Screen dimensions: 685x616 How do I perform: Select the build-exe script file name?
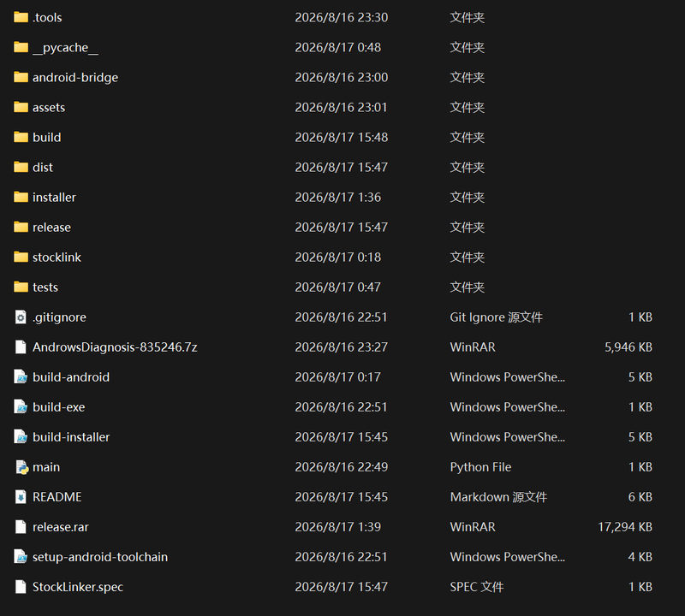coord(58,407)
